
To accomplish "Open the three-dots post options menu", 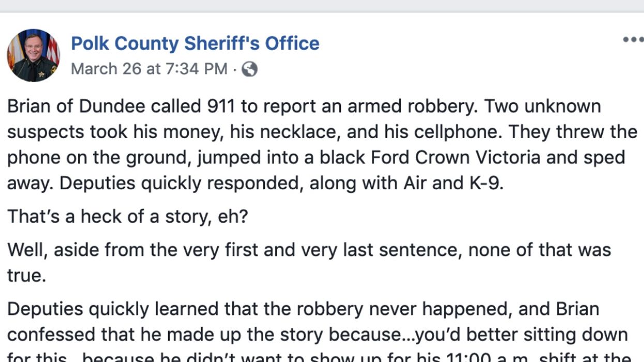I will [633, 40].
